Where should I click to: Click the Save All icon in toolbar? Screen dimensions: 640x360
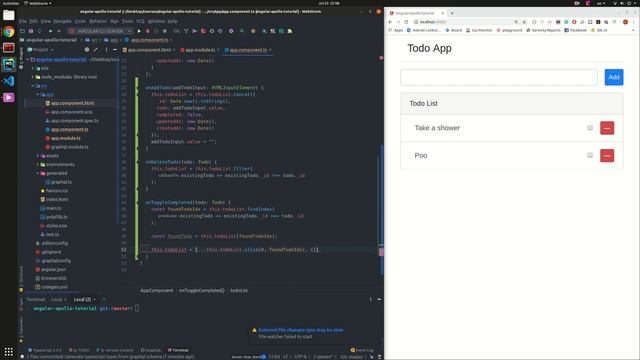tap(31, 31)
